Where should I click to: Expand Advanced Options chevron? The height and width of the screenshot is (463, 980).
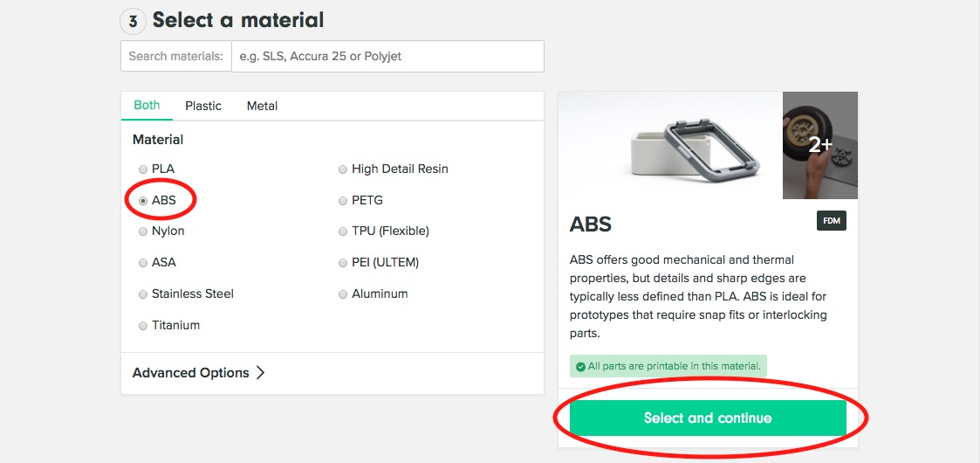[259, 373]
